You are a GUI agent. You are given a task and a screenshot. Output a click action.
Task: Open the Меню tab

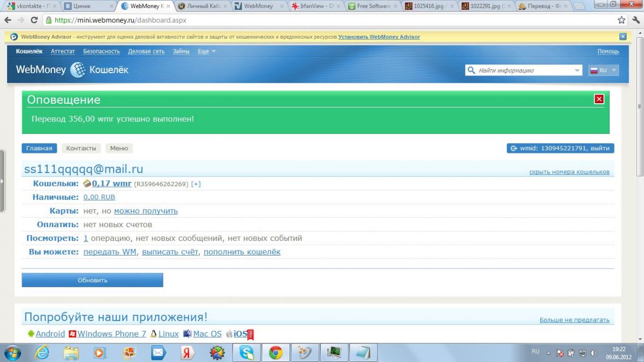coord(119,149)
